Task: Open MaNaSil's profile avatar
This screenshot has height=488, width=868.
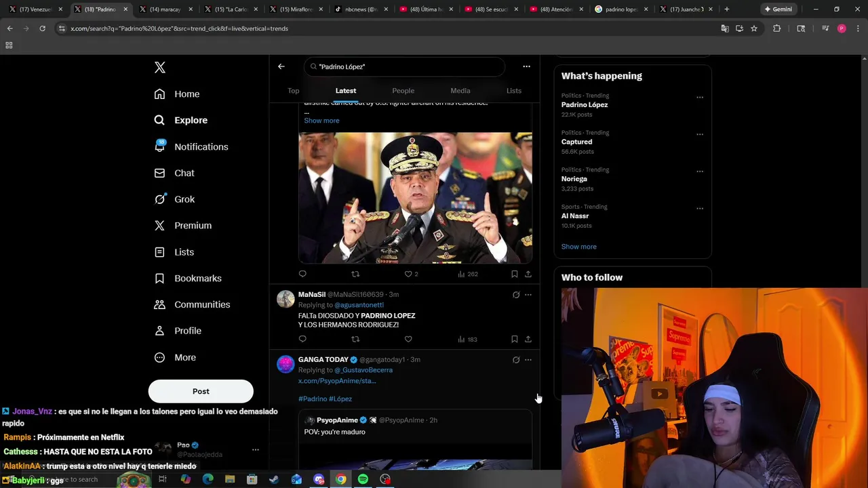Action: [x=285, y=299]
